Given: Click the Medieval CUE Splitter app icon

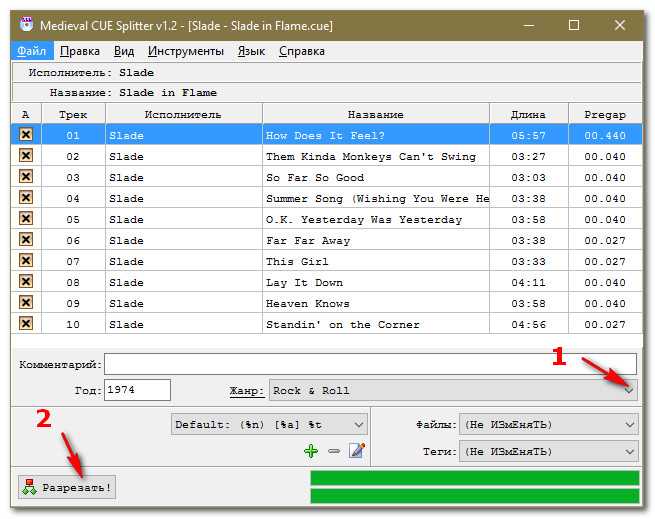Looking at the screenshot, I should 27,25.
